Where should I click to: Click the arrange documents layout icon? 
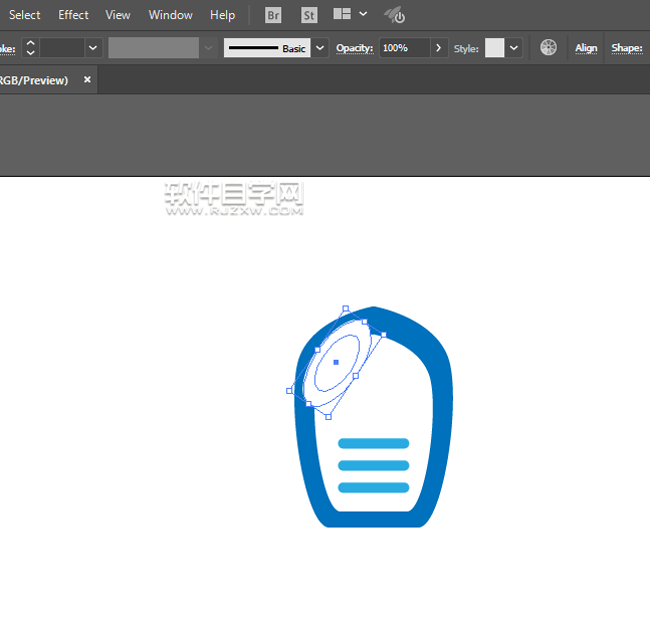click(x=342, y=15)
